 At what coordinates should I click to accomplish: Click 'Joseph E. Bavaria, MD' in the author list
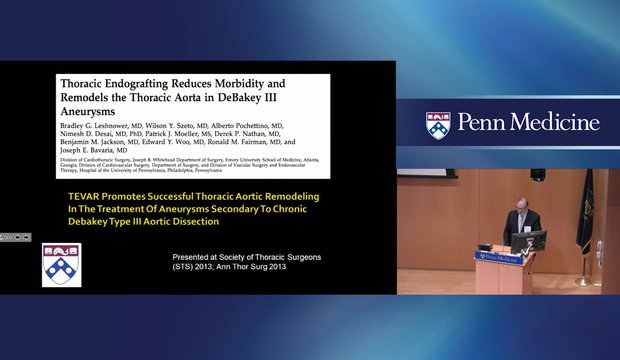94,150
